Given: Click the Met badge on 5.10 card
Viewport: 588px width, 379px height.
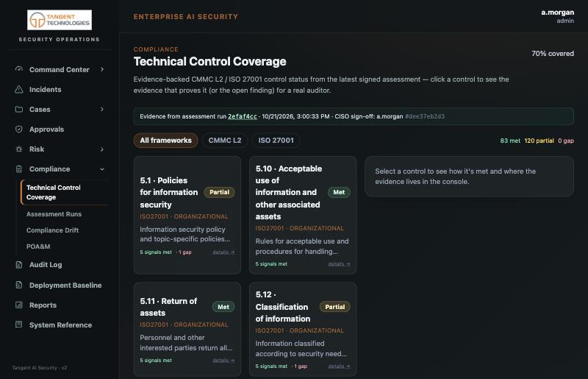Looking at the screenshot, I should pyautogui.click(x=339, y=192).
